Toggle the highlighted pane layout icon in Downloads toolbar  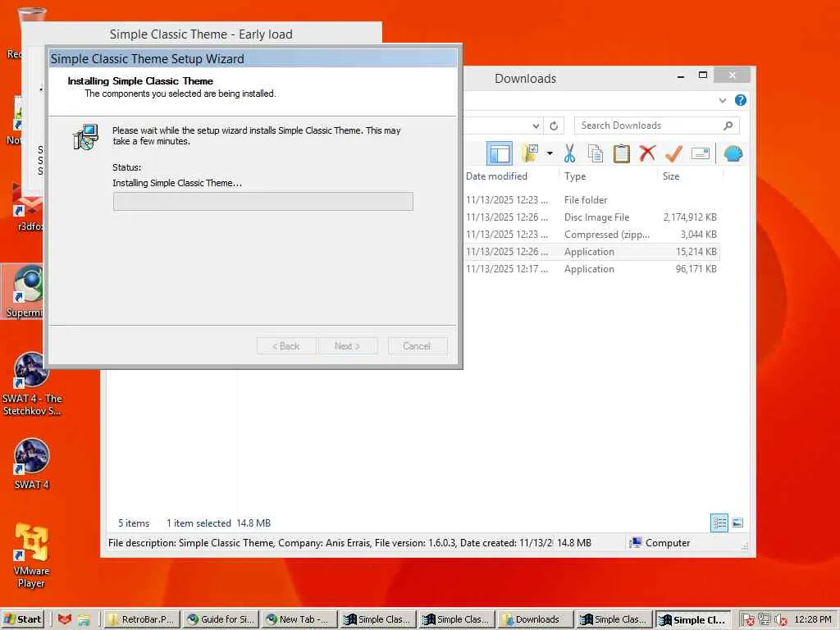coord(500,153)
